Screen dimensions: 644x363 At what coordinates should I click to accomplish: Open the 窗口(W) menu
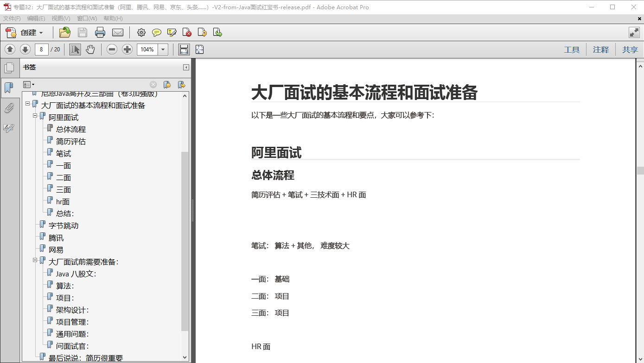click(x=87, y=19)
